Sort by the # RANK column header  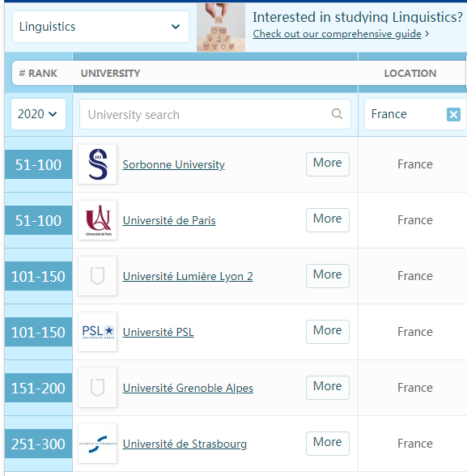[x=38, y=73]
